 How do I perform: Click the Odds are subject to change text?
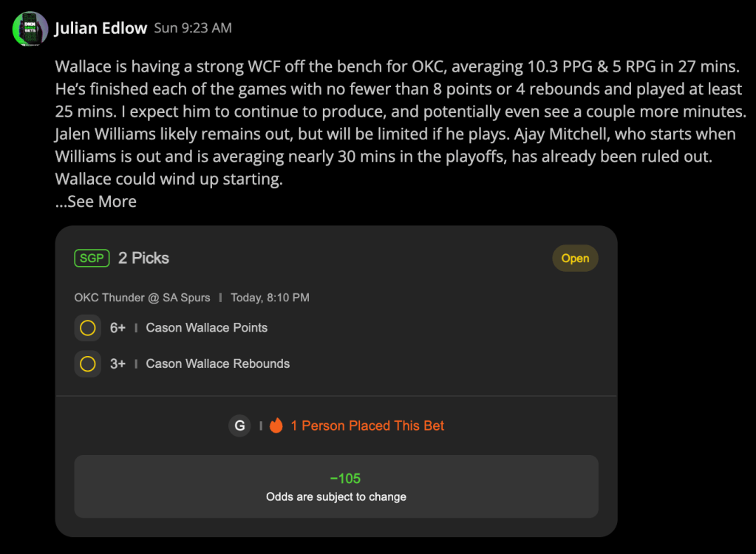(336, 496)
